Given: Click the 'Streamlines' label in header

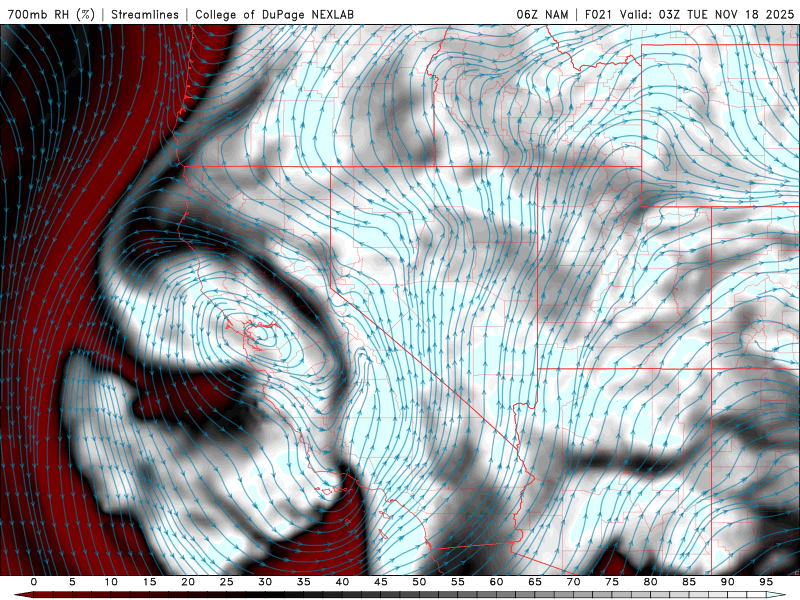Looking at the screenshot, I should (145, 14).
